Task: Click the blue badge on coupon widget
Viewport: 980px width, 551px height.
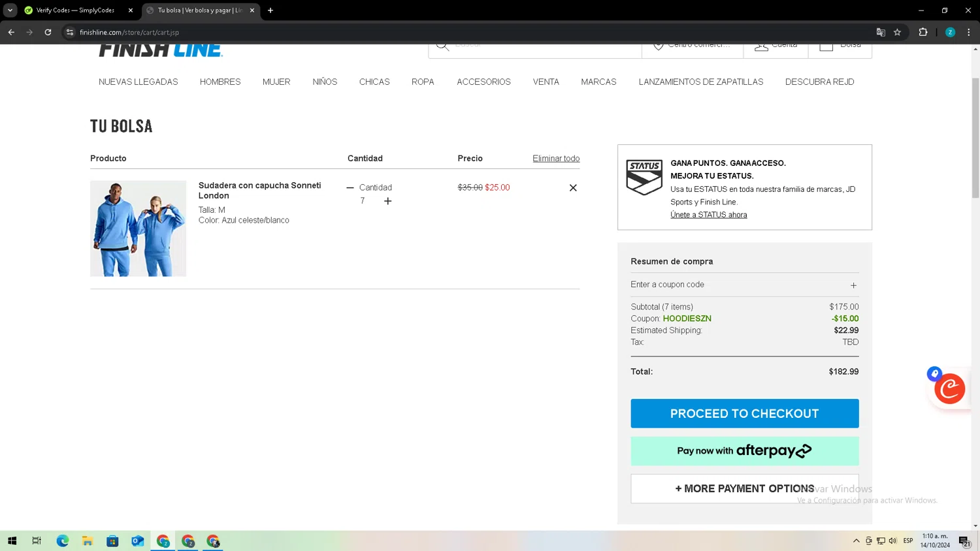Action: click(934, 374)
